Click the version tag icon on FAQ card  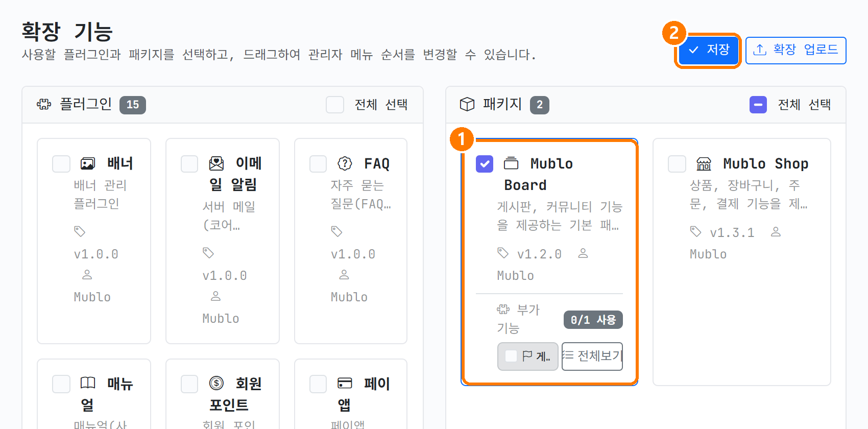click(x=336, y=231)
